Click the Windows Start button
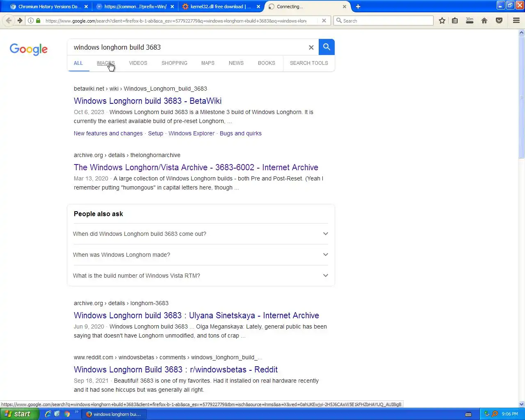This screenshot has width=525, height=420. [19, 414]
